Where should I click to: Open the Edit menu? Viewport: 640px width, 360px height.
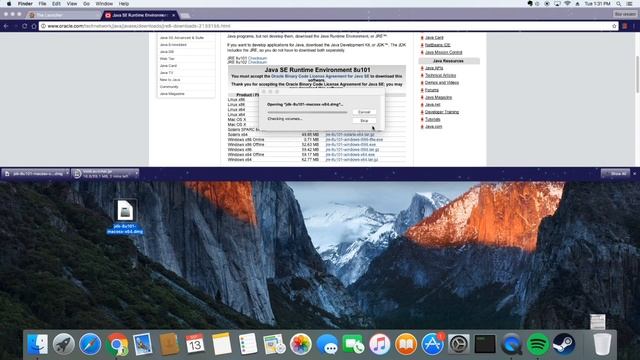click(56, 4)
